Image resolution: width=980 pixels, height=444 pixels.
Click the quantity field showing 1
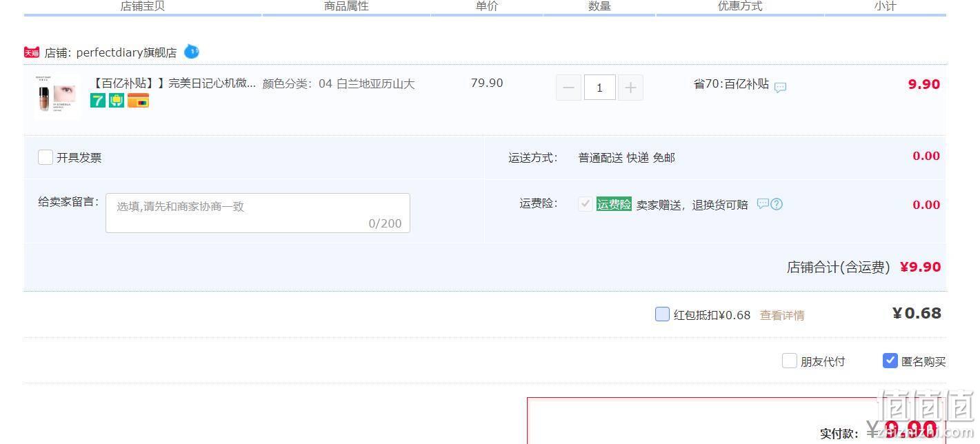pyautogui.click(x=599, y=88)
